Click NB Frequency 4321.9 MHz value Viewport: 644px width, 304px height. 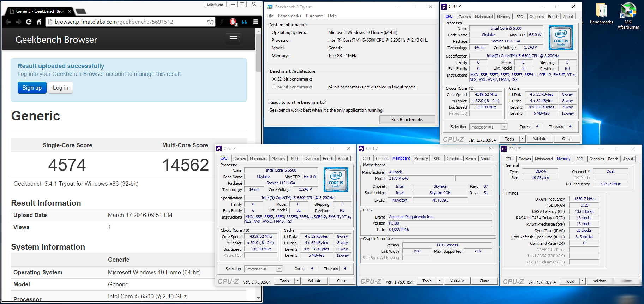click(610, 184)
